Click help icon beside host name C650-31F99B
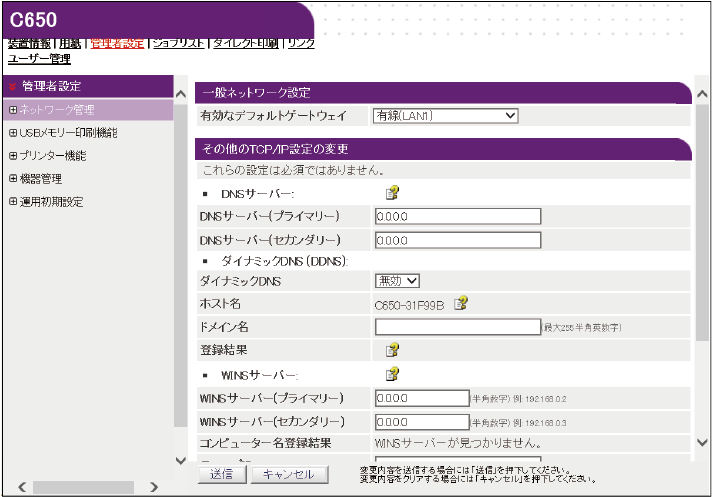The image size is (712, 497). tap(461, 304)
